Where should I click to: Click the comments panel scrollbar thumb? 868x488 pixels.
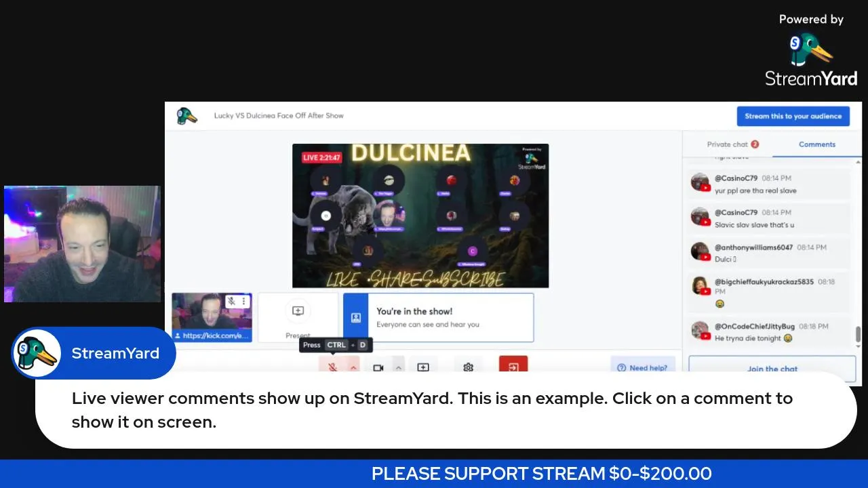[858, 334]
